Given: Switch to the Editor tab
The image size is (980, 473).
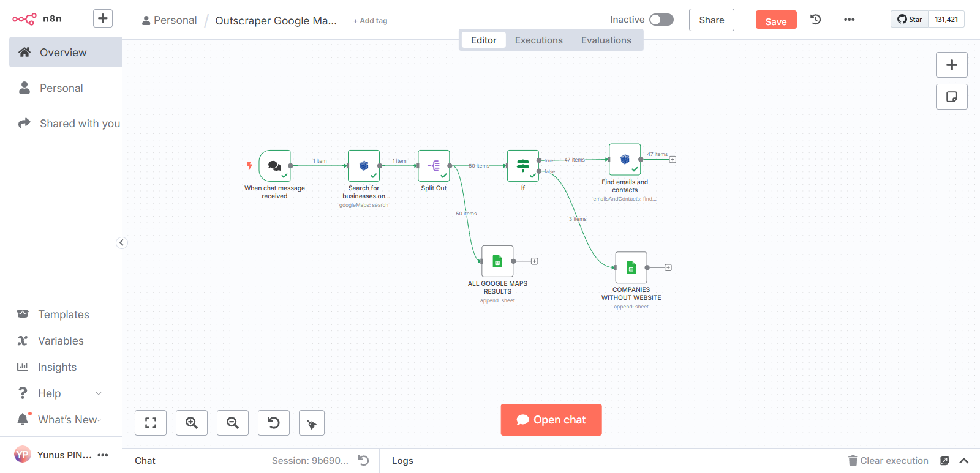Looking at the screenshot, I should tap(484, 40).
